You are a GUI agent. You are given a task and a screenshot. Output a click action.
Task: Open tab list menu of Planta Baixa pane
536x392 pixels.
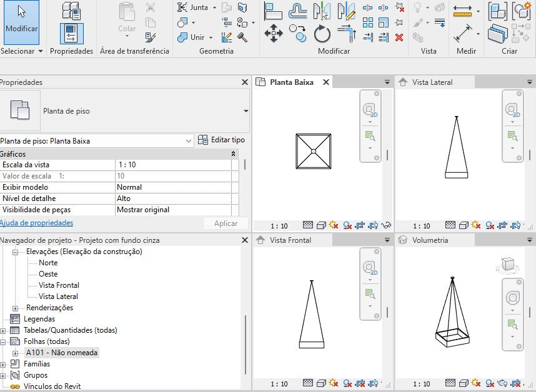(387, 82)
